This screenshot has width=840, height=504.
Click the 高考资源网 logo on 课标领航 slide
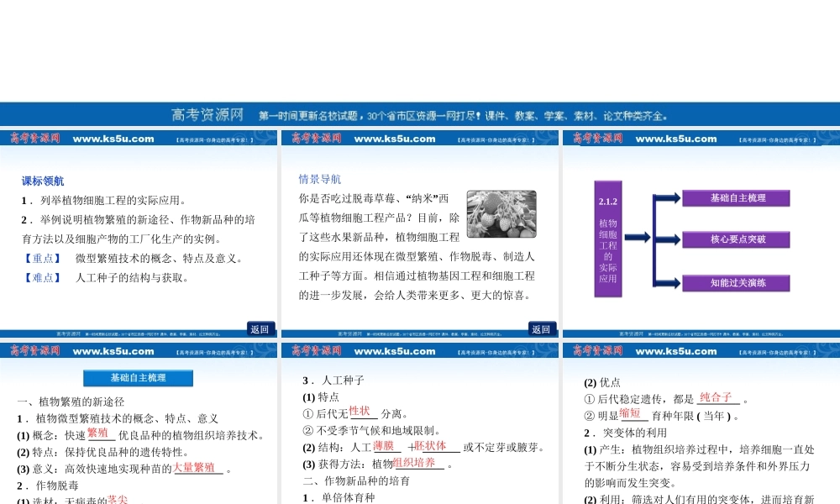35,139
